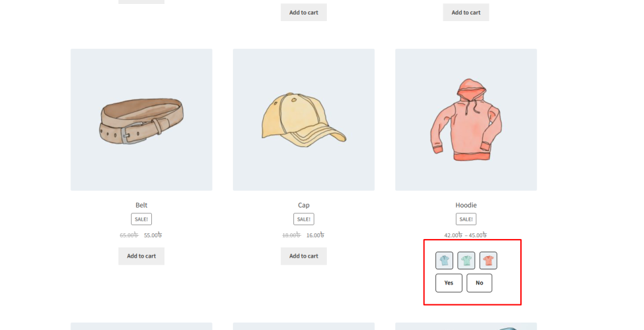Click the SALE! badge under Cap
The image size is (644, 330).
coord(303,219)
